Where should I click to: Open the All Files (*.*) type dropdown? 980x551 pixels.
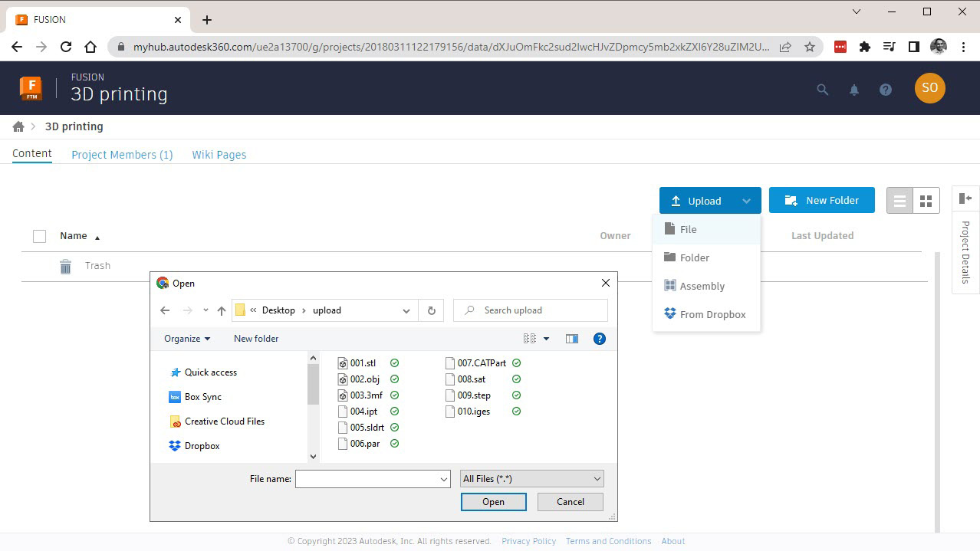click(532, 479)
